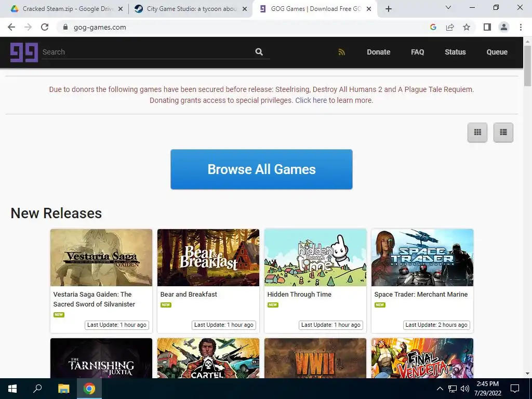Viewport: 532px width, 399px height.
Task: Click NEW badge under Hidden Through Time
Action: click(273, 304)
